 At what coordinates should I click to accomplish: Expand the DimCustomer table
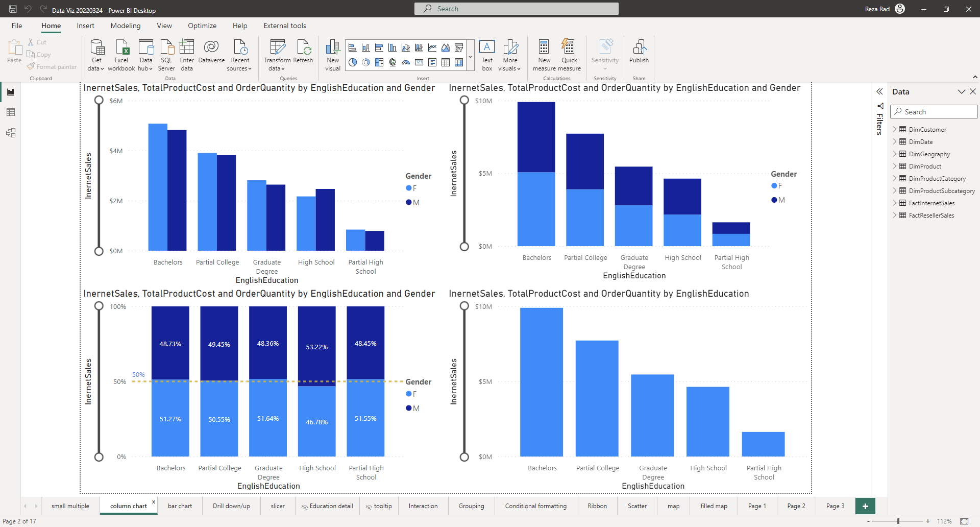895,130
